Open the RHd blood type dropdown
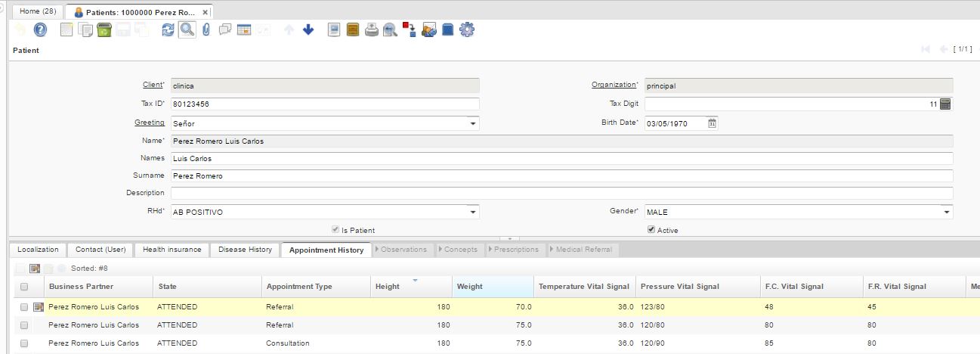 (x=472, y=213)
